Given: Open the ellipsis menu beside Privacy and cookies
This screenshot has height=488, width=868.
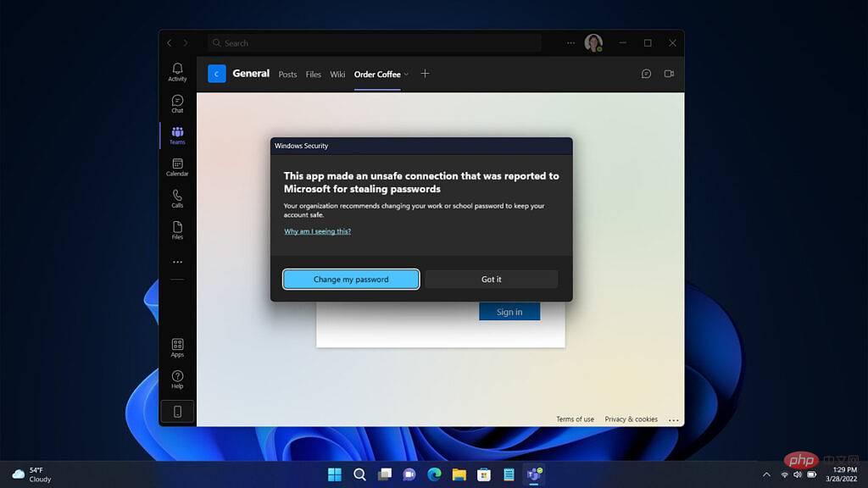Looking at the screenshot, I should 674,419.
